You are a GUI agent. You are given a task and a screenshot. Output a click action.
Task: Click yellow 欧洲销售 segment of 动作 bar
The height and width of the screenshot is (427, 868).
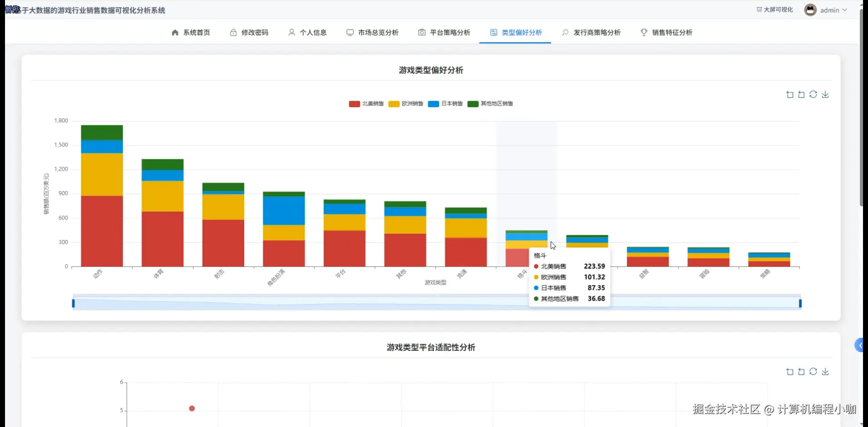pyautogui.click(x=102, y=174)
